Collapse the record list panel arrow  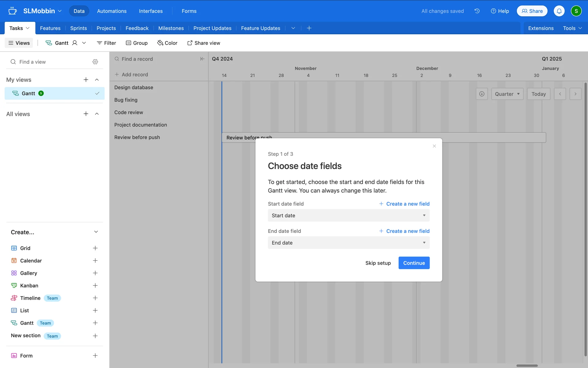202,59
